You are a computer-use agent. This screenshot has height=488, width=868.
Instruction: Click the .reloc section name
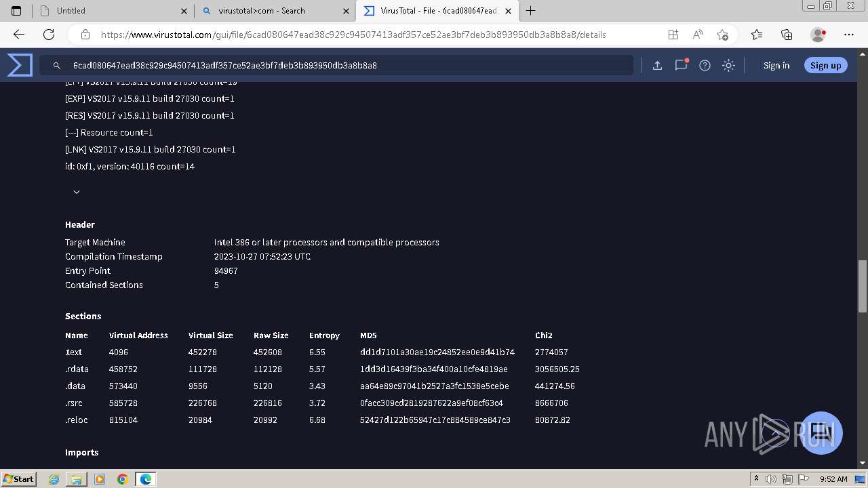pyautogui.click(x=77, y=420)
